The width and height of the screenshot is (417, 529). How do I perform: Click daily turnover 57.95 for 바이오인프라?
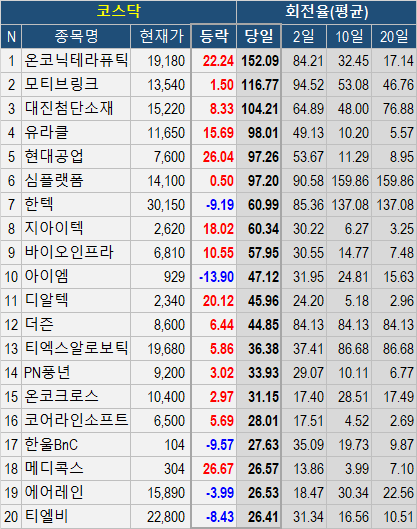[x=263, y=253]
